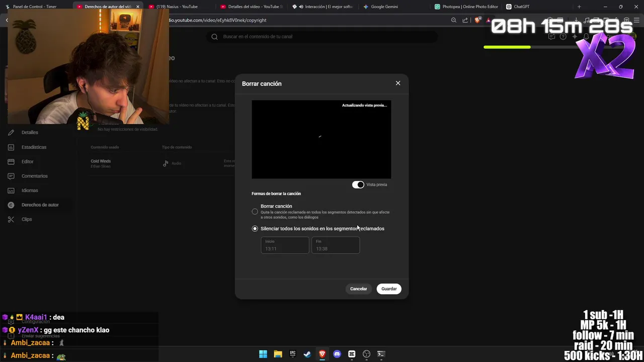This screenshot has width=644, height=362.
Task: Click the Clips scissors icon
Action: (11, 219)
